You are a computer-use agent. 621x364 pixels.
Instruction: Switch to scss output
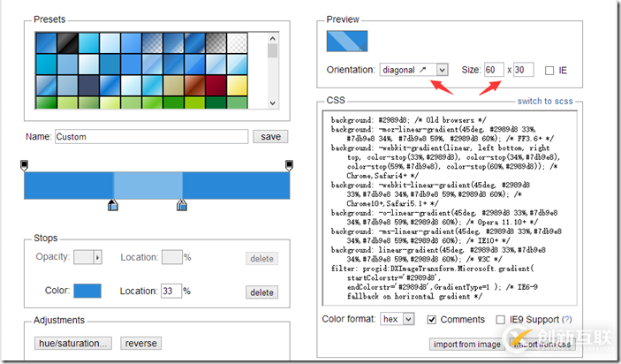[545, 102]
